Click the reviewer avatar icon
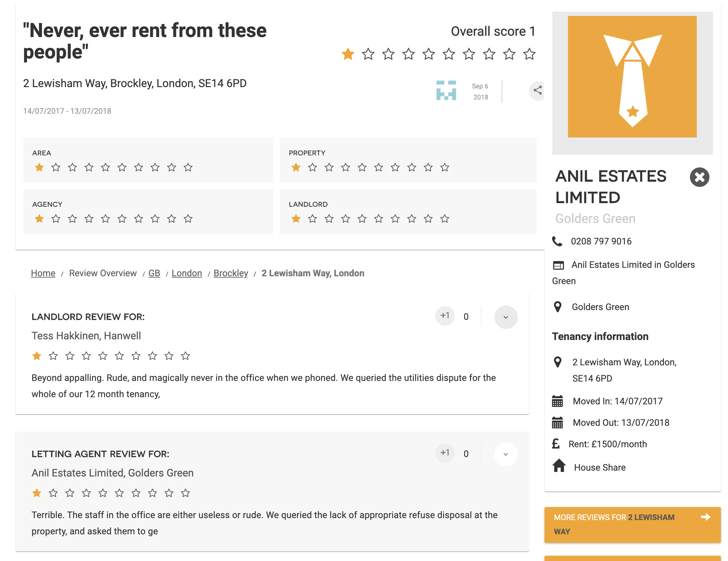This screenshot has height=561, width=728. 446,90
